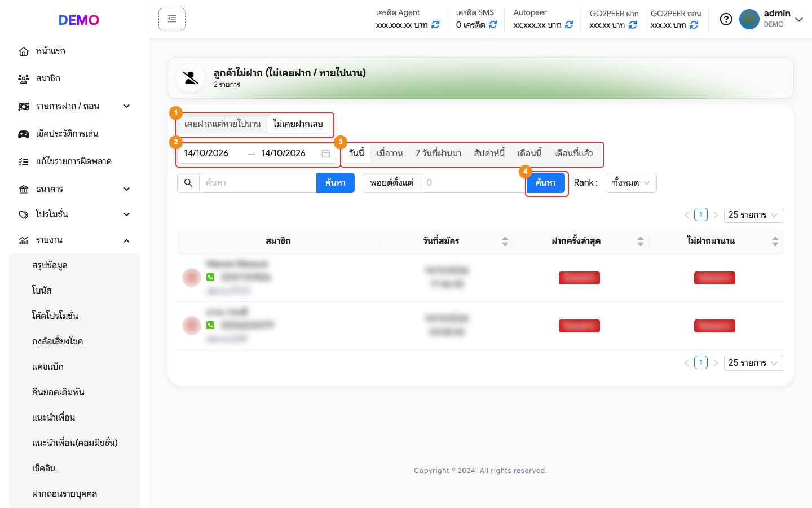The width and height of the screenshot is (812, 508).
Task: Select the เดือนนี้ date preset
Action: coord(529,154)
